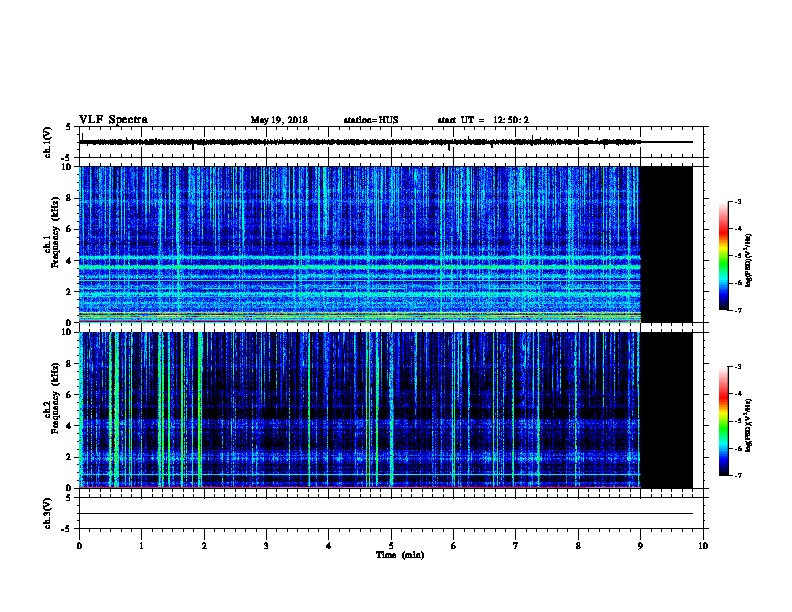The height and width of the screenshot is (612, 792).
Task: Click the ch.2 spectrogram color scale bar
Action: 723,421
